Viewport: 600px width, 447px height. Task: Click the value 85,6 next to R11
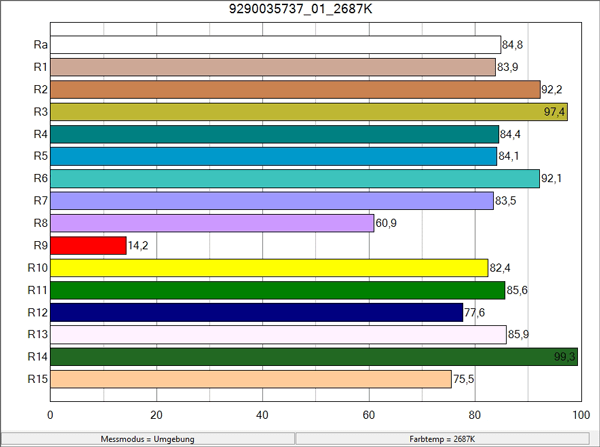(517, 290)
